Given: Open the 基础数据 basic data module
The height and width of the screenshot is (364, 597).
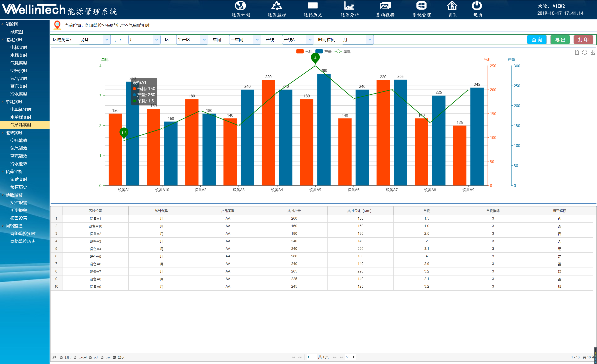Looking at the screenshot, I should click(385, 9).
